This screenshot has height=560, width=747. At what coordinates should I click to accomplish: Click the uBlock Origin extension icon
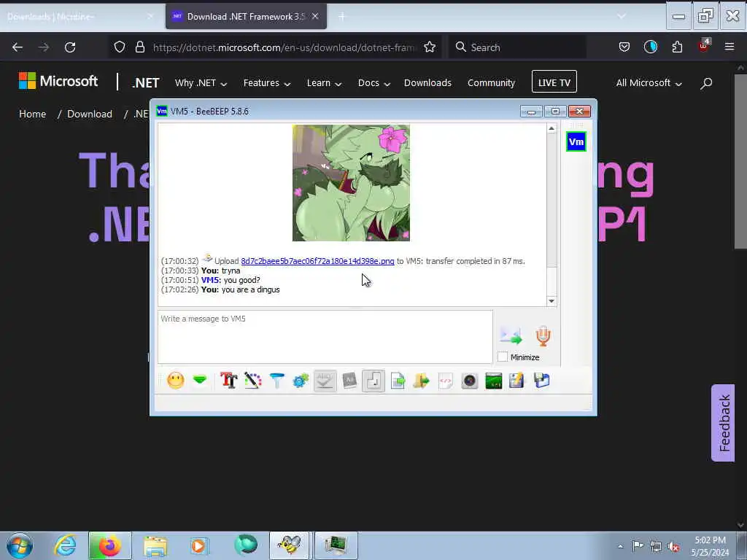pos(704,46)
